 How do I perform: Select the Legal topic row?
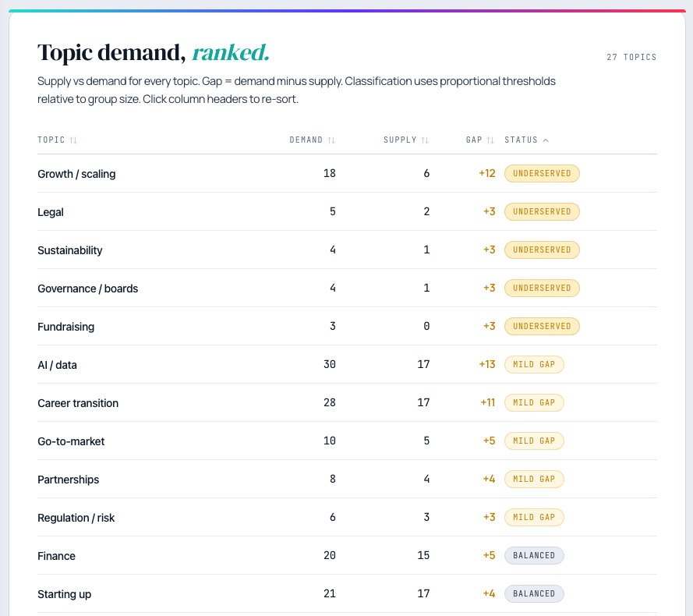click(347, 211)
